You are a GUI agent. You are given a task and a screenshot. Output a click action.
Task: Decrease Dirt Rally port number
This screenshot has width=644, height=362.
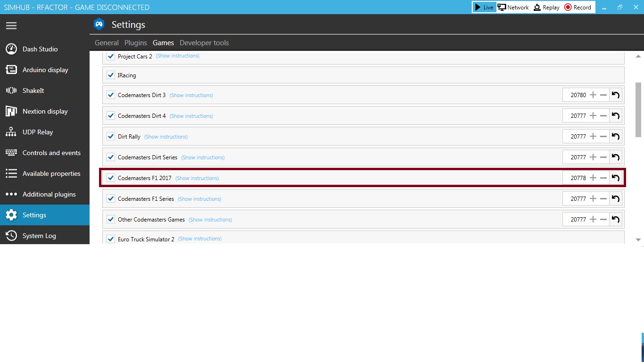pyautogui.click(x=603, y=136)
